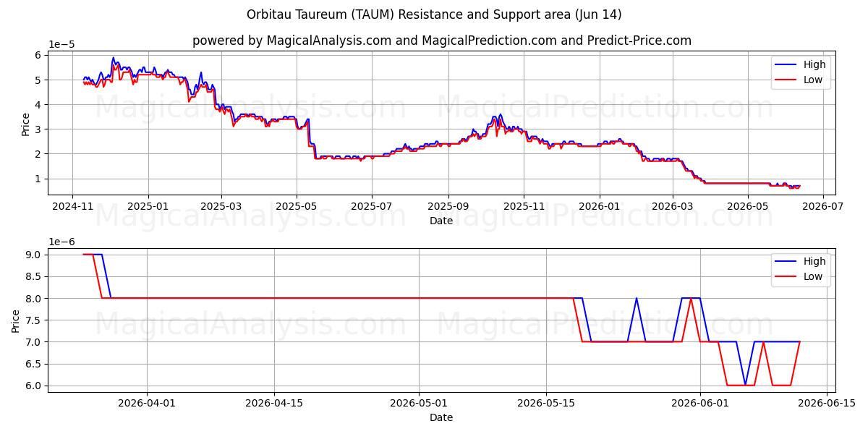The height and width of the screenshot is (434, 868).
Task: Click the '2026-04-01' x-axis label of bottom chart
Action: 147,404
